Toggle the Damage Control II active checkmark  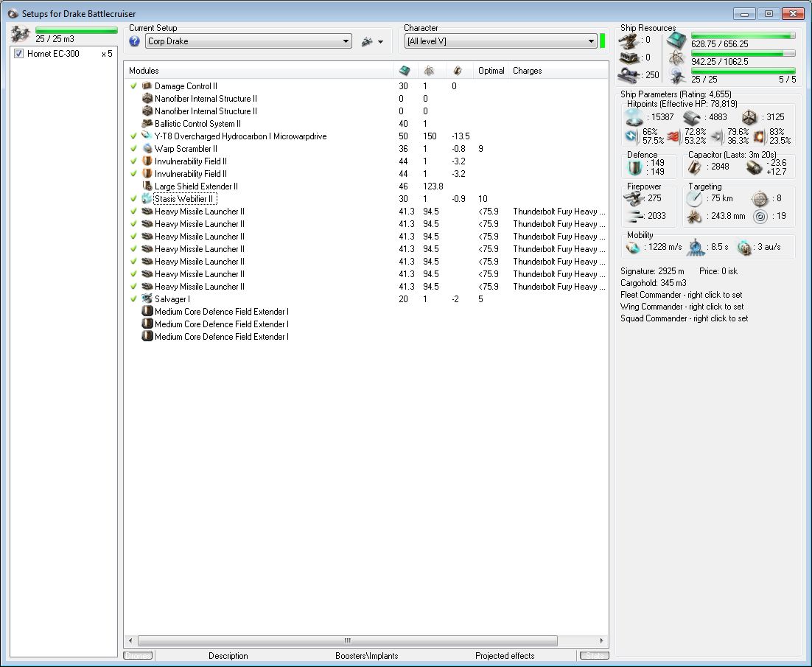click(x=133, y=86)
